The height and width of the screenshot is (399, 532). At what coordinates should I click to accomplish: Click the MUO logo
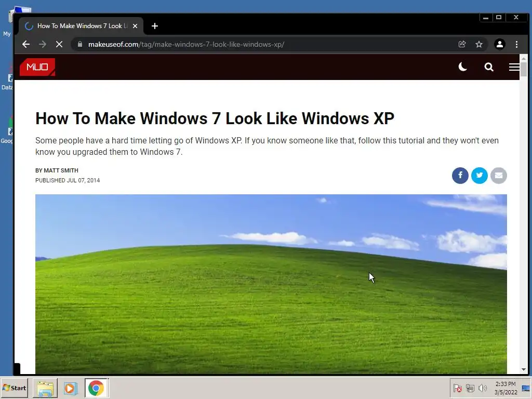click(x=37, y=67)
